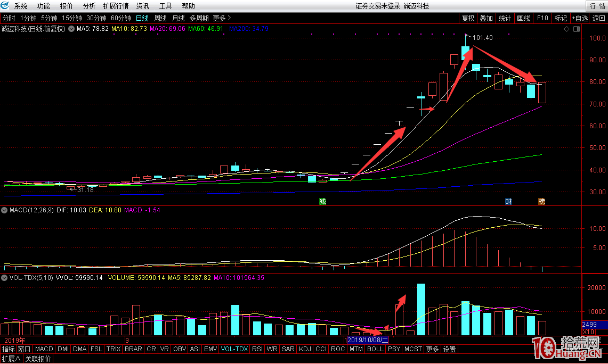Screen dimensions: 608x364
Task: Open the 扩展行情 menu
Action: pyautogui.click(x=116, y=6)
